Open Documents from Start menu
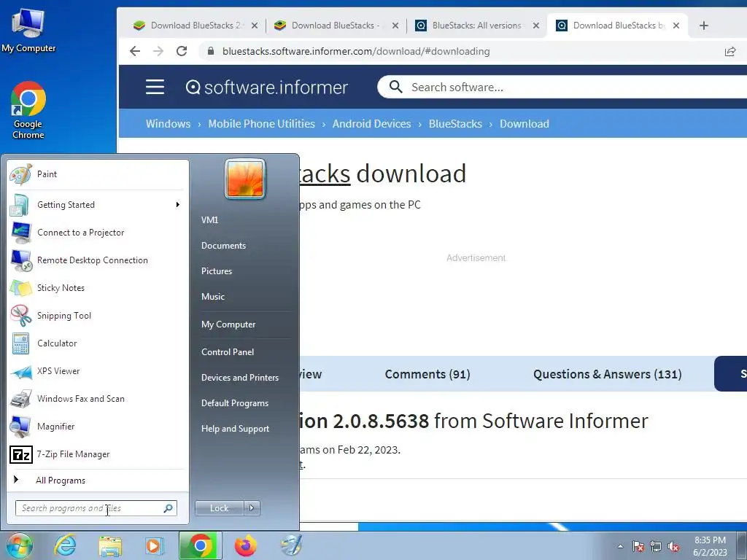 point(223,246)
